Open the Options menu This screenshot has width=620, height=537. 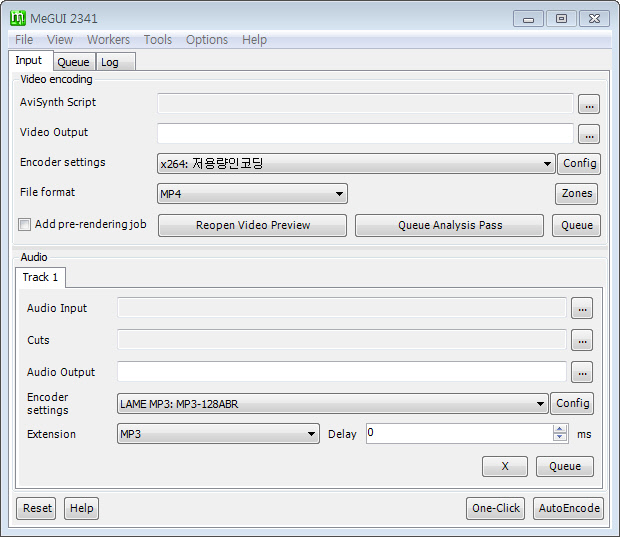click(x=207, y=40)
